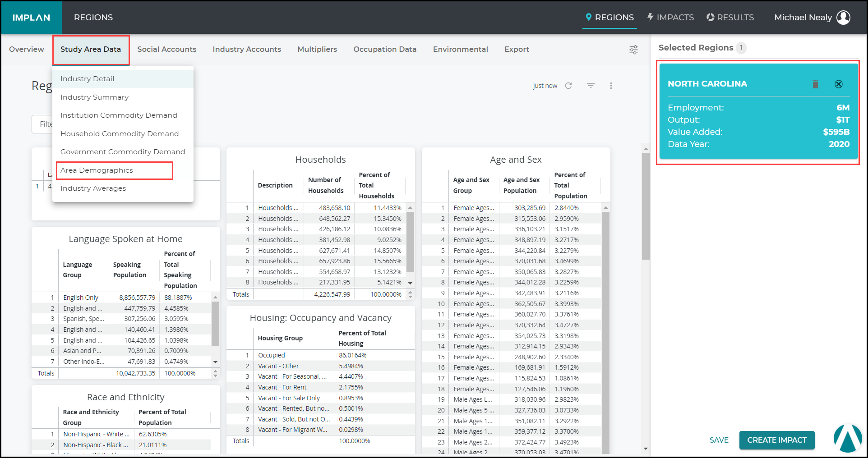
Task: Click the 10,042,733.35 speaking population total
Action: (x=135, y=373)
